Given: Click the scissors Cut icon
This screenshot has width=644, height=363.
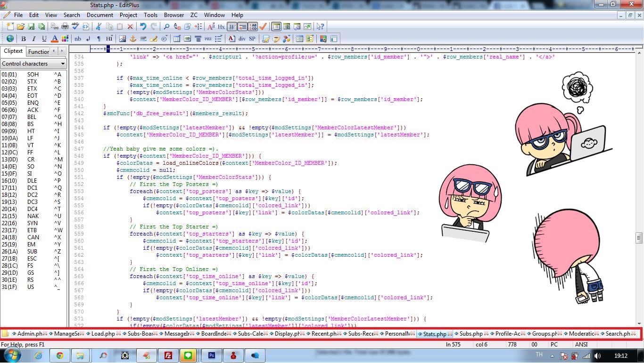Looking at the screenshot, I should tap(99, 26).
